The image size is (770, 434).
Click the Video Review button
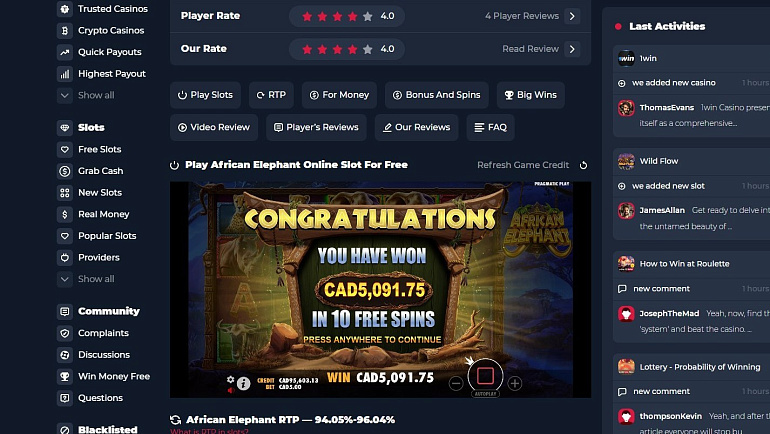click(x=214, y=127)
